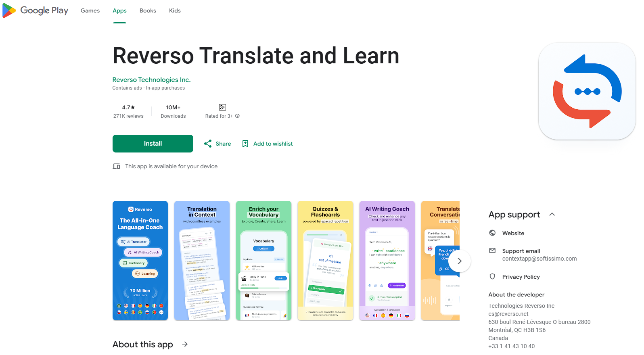Open the developer Website link
644x355 pixels.
[x=513, y=233]
